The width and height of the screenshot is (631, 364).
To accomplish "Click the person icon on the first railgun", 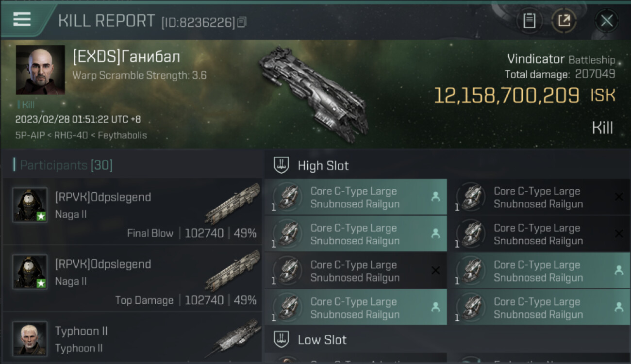I will [435, 197].
